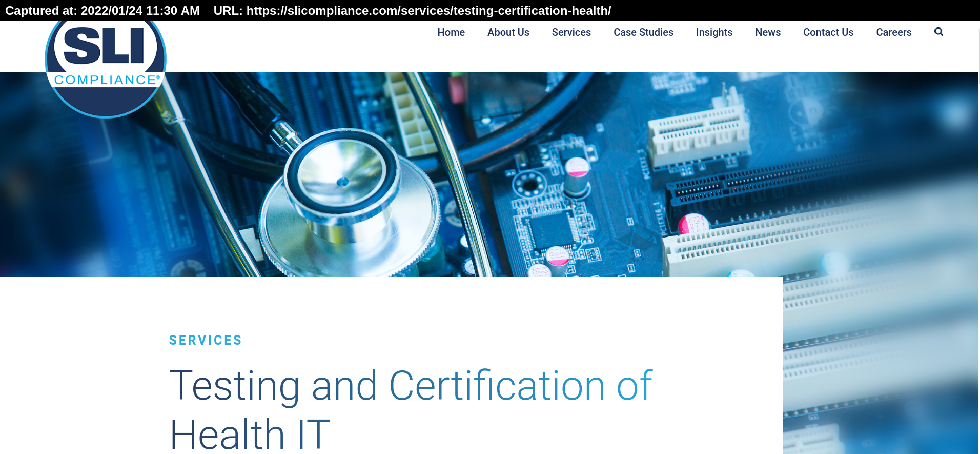Visit the Contact Us page
Viewport: 980px width, 454px height.
pos(828,32)
